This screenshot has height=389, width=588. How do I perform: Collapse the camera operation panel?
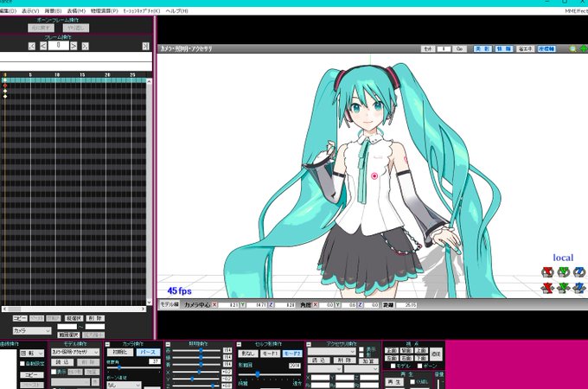[x=107, y=344]
